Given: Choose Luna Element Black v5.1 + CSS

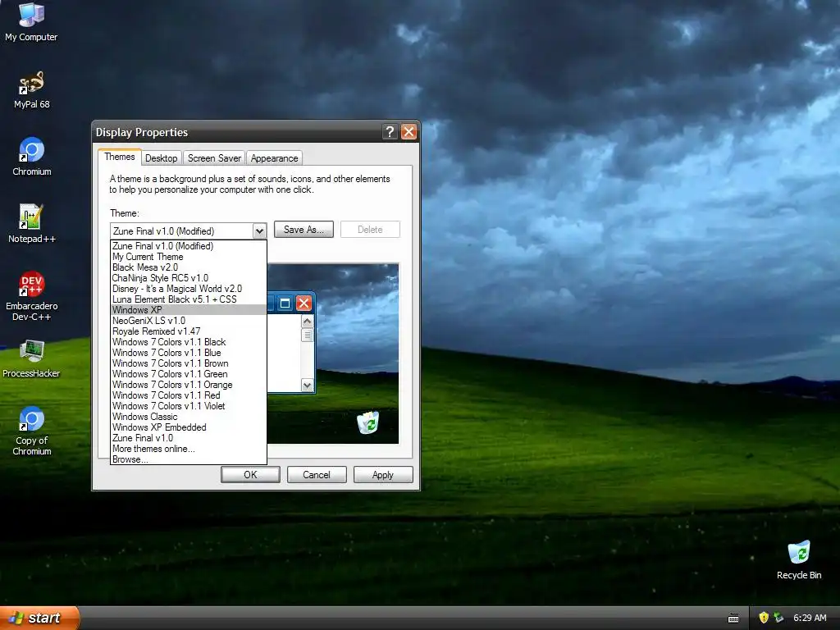Looking at the screenshot, I should (189, 299).
